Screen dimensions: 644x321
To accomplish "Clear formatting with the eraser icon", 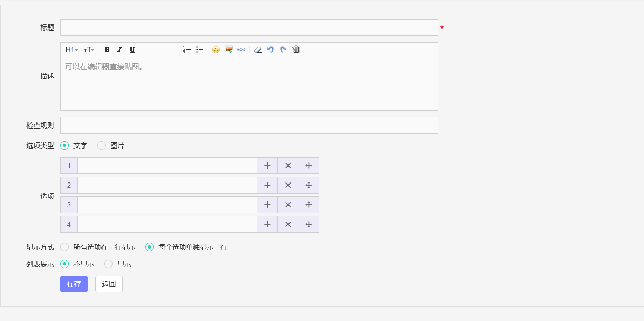I will click(258, 50).
